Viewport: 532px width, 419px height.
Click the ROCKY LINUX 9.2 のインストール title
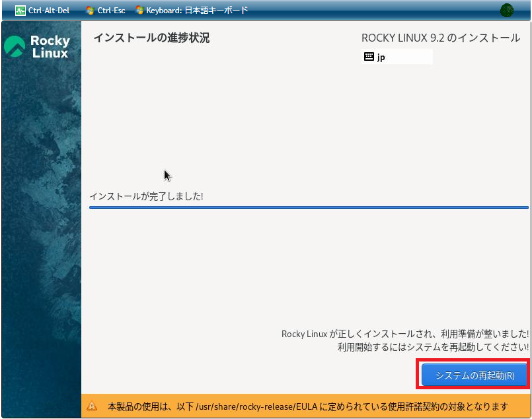[x=441, y=38]
